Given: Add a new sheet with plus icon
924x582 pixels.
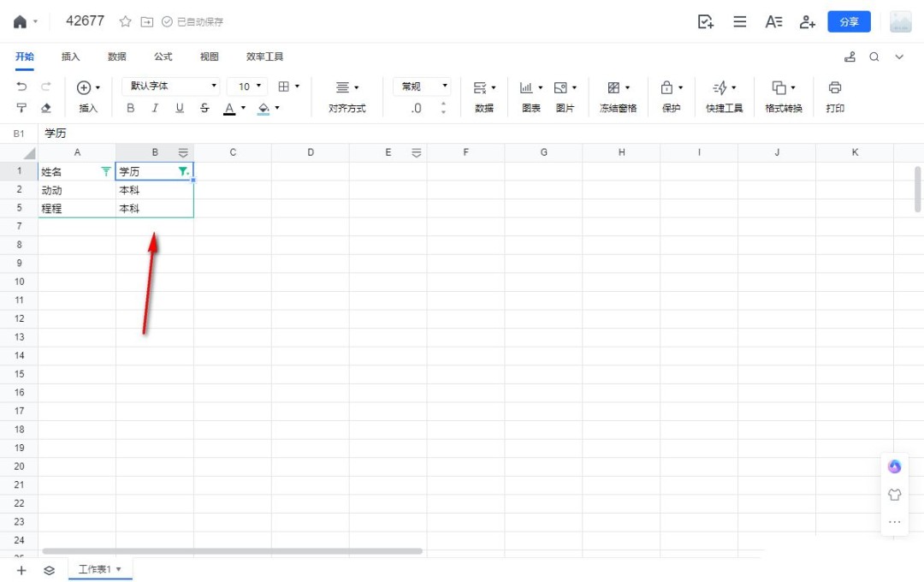Looking at the screenshot, I should point(21,569).
